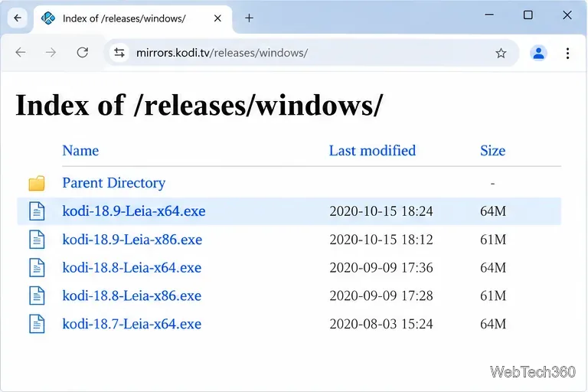The image size is (588, 392).
Task: Download kodi-18.9-Leia-x64.exe
Action: coord(134,211)
